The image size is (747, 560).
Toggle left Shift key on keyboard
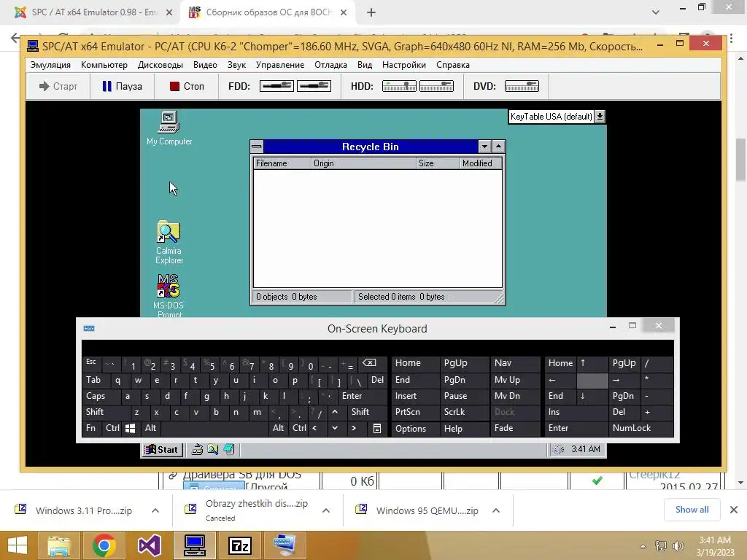(105, 412)
